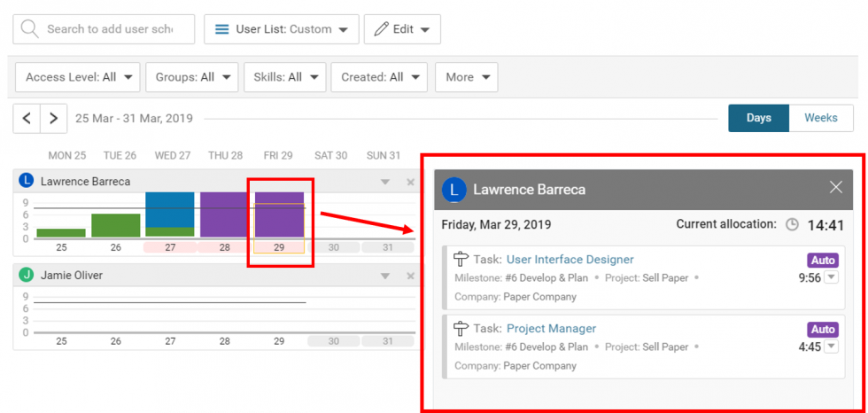Remove Lawrence Barreca row with X icon
Screen dimensions: 868x413
(x=410, y=182)
